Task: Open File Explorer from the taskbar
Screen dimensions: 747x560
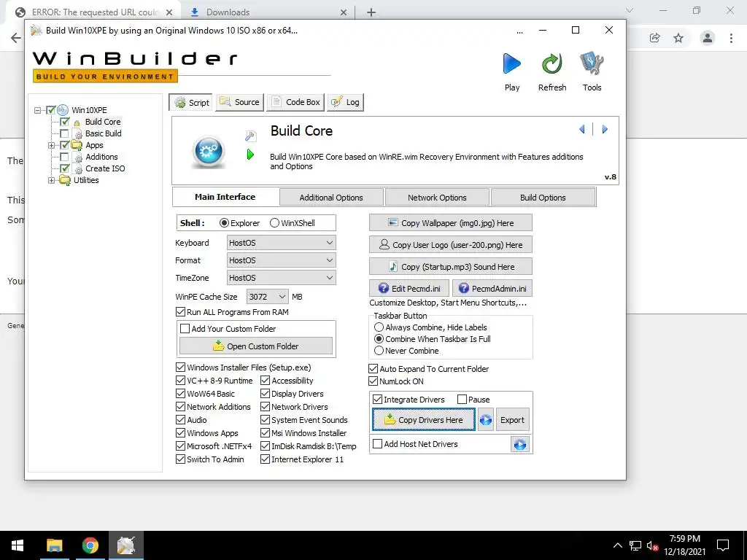Action: (54, 545)
